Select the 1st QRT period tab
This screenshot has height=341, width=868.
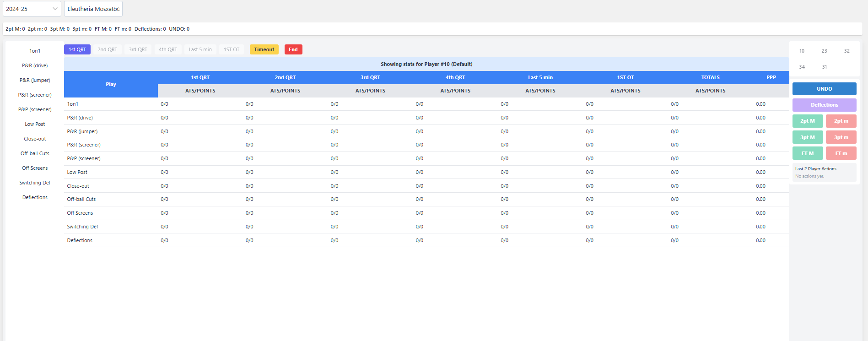click(77, 49)
